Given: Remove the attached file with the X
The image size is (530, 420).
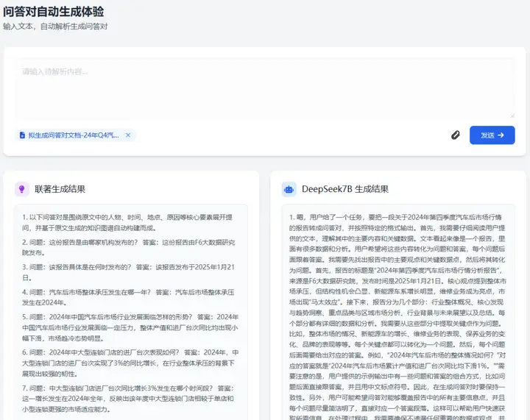Looking at the screenshot, I should (x=128, y=135).
